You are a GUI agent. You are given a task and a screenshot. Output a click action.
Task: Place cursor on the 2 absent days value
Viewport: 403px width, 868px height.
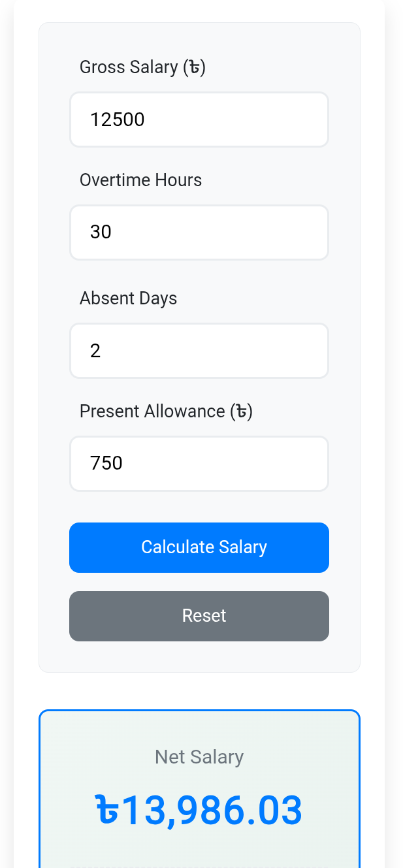(95, 351)
